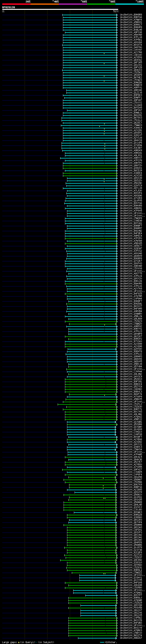Click the white query sequence bar
Screen dimensions: 146x644
60,10
